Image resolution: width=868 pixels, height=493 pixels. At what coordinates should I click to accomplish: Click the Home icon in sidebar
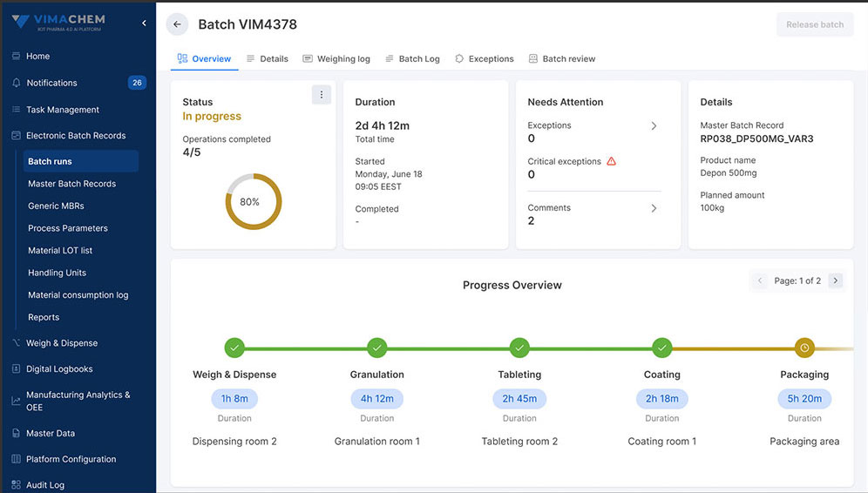click(17, 57)
